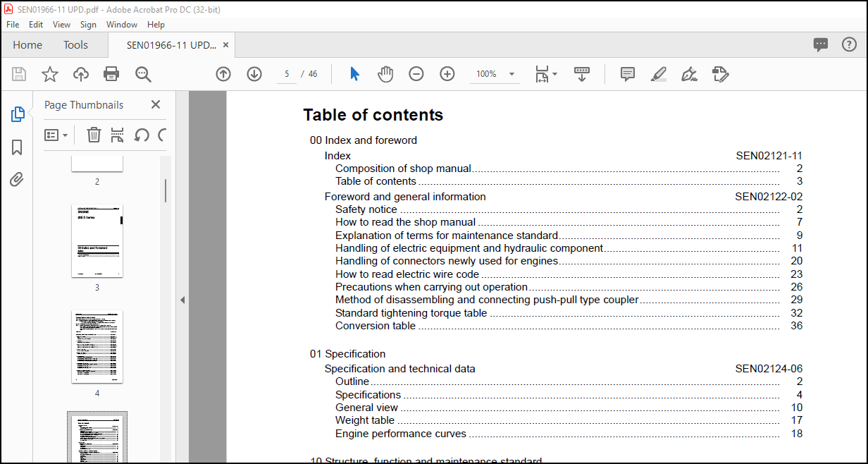868x464 pixels.
Task: Bookmark file with star icon
Action: pyautogui.click(x=50, y=74)
